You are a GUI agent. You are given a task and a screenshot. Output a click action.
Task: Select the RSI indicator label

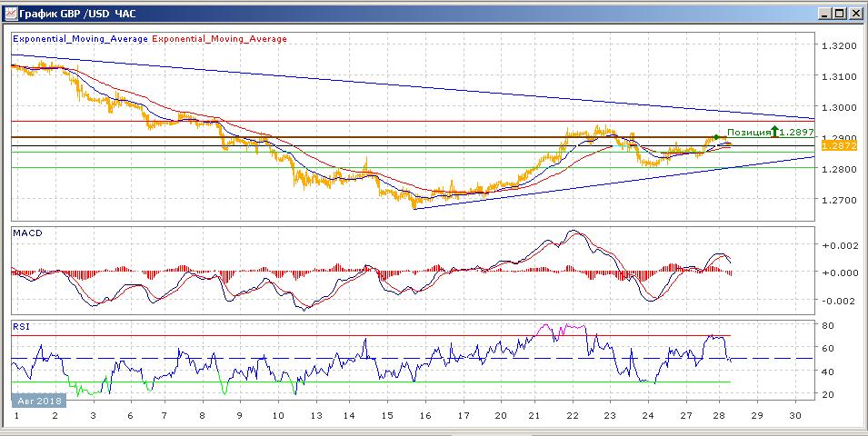click(22, 324)
